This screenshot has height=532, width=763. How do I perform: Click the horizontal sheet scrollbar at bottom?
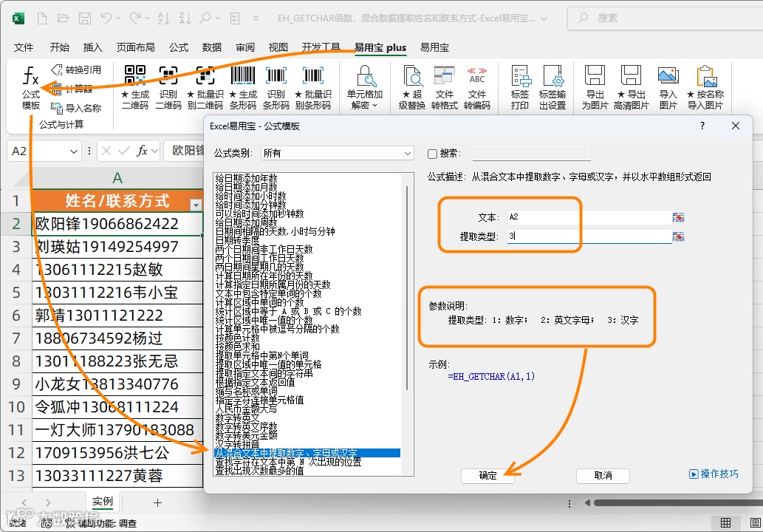(x=678, y=502)
